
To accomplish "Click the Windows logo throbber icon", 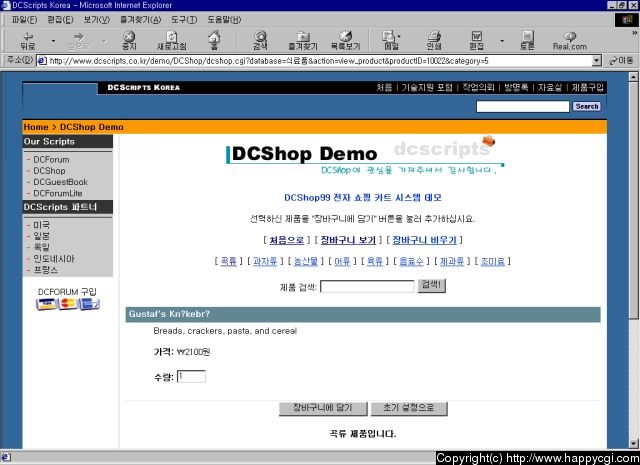I will pyautogui.click(x=627, y=20).
